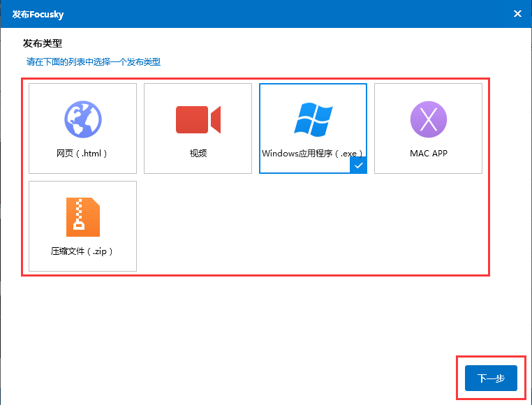Click the 视频 label
Image resolution: width=532 pixels, height=405 pixels.
click(x=198, y=154)
